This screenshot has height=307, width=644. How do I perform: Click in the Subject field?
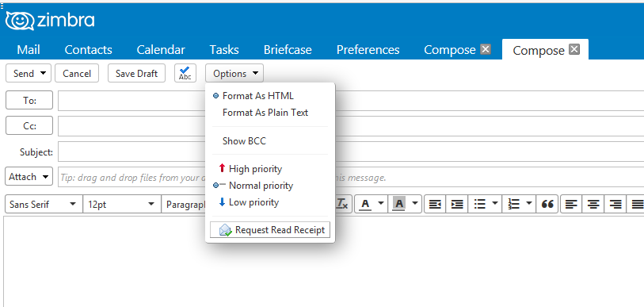click(351, 152)
